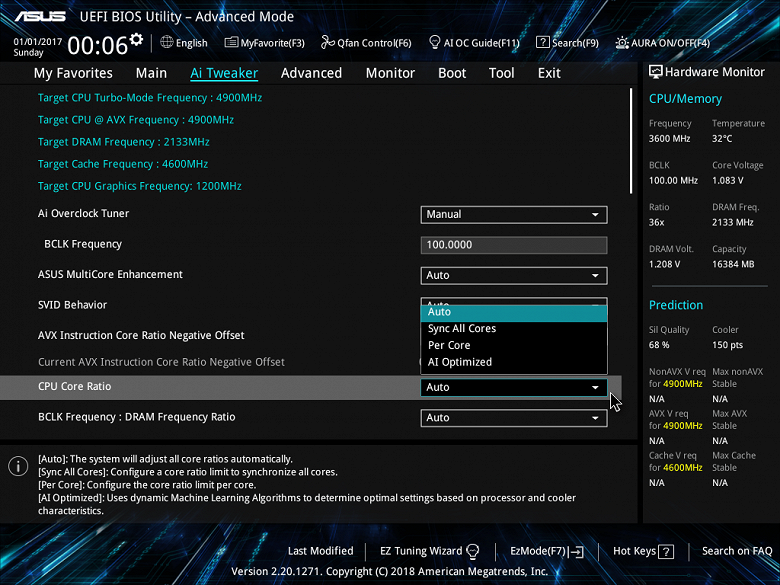Click Target CPU @ AVX Frequency text
The width and height of the screenshot is (780, 585).
tap(136, 120)
